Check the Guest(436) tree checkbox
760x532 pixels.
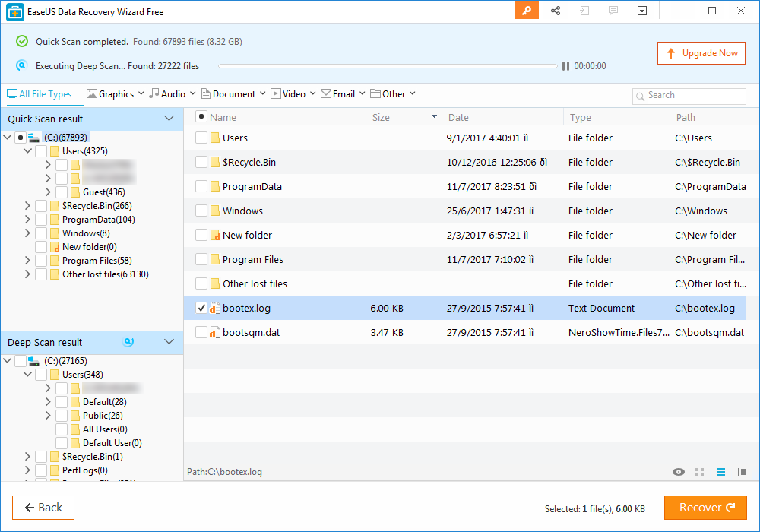(x=62, y=192)
